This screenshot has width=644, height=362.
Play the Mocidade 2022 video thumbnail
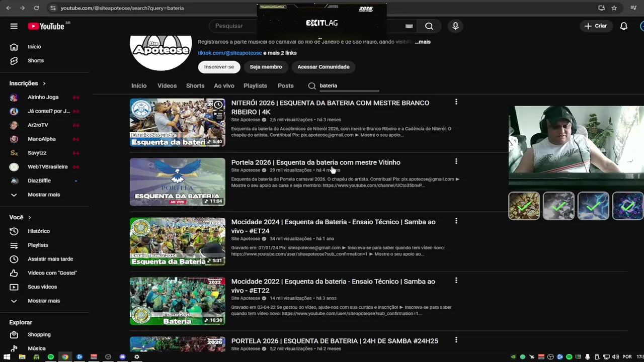point(178,301)
